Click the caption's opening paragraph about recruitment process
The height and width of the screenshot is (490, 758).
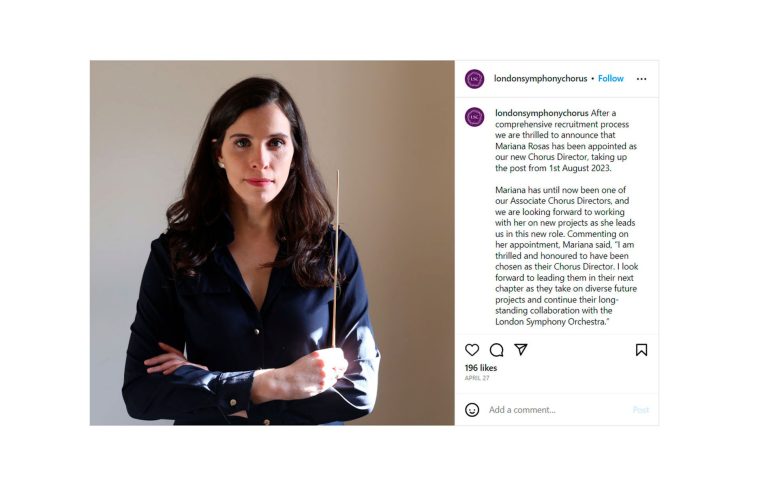point(566,141)
